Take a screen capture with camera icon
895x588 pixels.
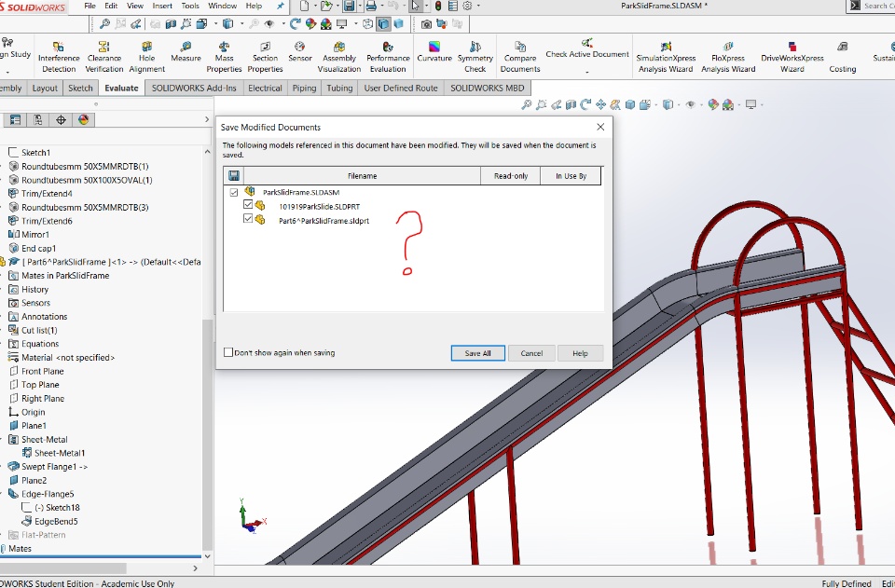pos(426,24)
